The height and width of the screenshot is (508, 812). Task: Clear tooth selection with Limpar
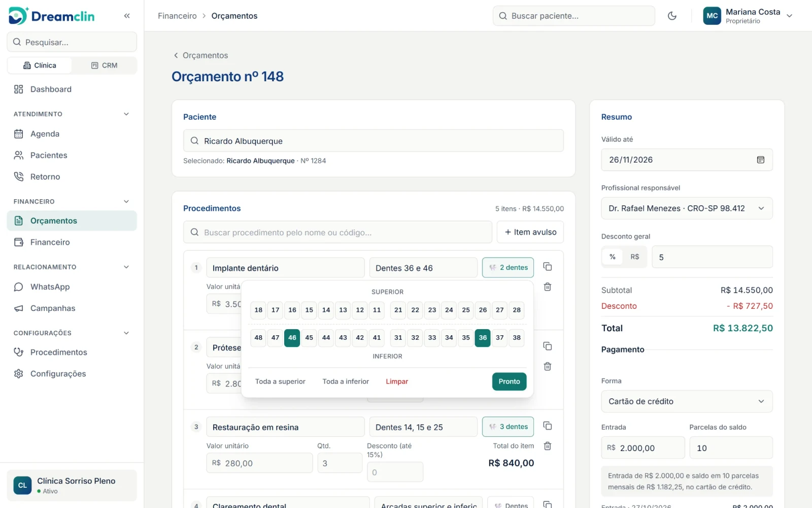pos(397,382)
